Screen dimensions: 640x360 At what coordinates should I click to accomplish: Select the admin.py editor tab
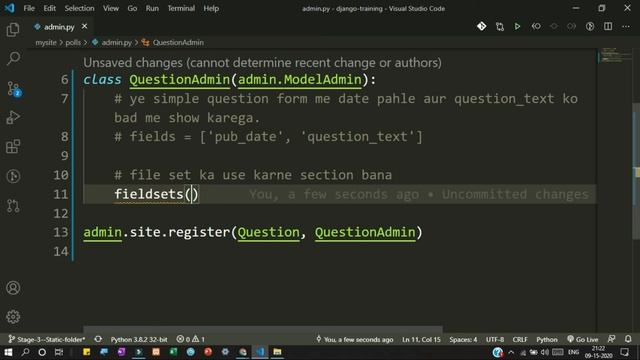click(x=59, y=27)
